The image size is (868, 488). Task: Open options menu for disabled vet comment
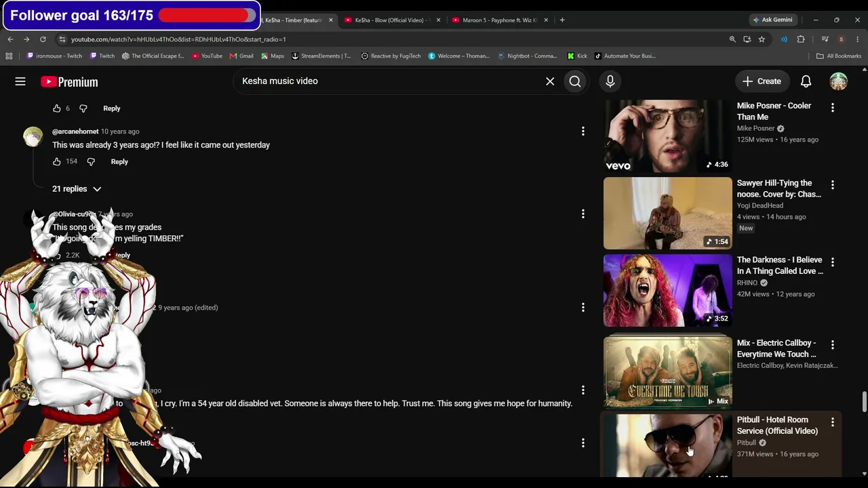583,390
